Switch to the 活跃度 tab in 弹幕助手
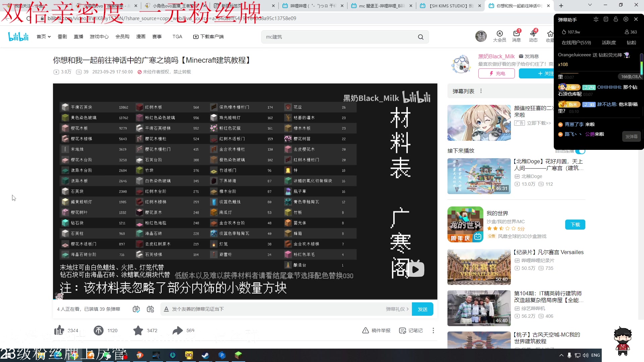 pos(608,43)
